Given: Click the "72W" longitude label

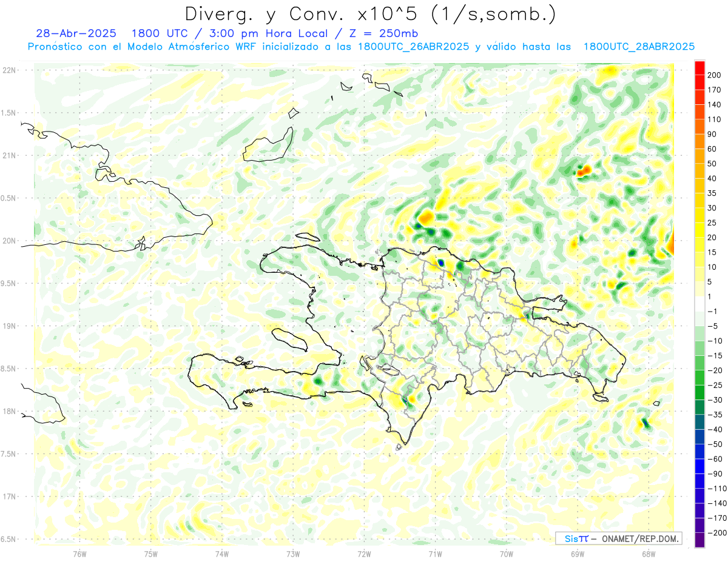Looking at the screenshot, I should pos(364,553).
